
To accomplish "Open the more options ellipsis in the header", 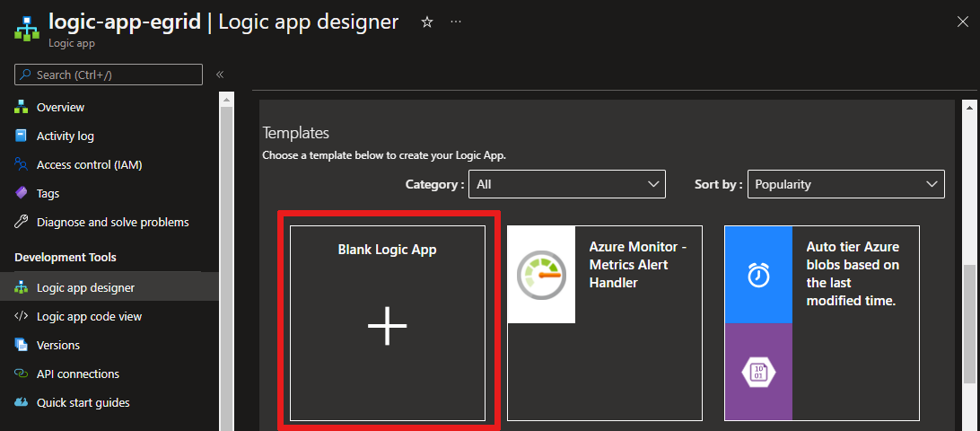I will pos(456,22).
